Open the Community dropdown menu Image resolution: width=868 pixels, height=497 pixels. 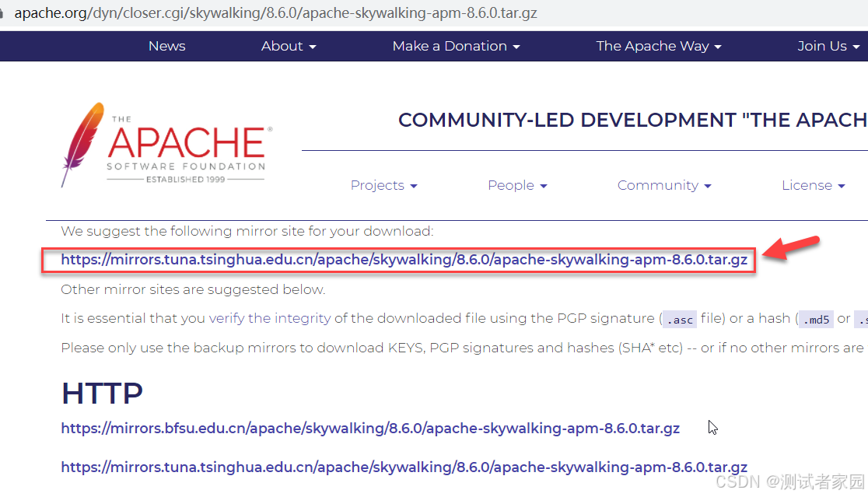click(663, 185)
